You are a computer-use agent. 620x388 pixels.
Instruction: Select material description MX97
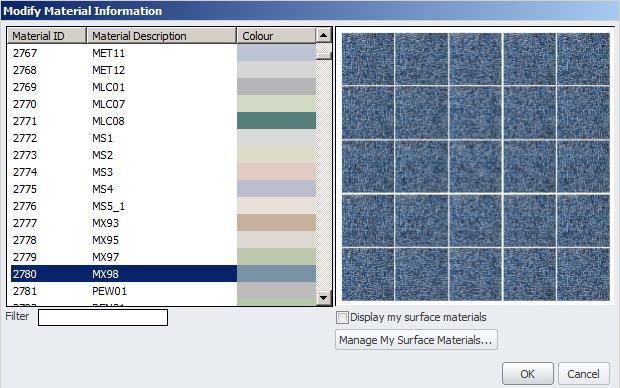point(106,257)
